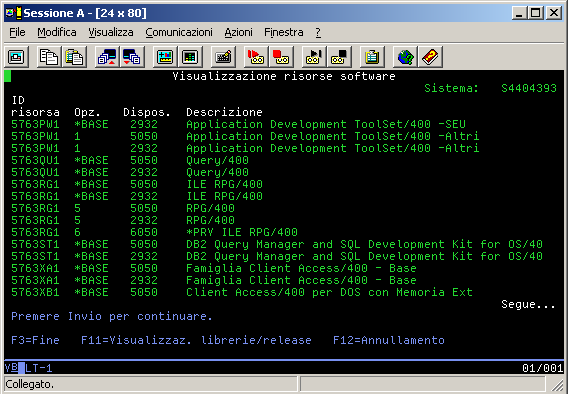The height and width of the screenshot is (394, 568).
Task: Select Famiglia Client Access/400 row with 2932
Action: click(x=214, y=280)
